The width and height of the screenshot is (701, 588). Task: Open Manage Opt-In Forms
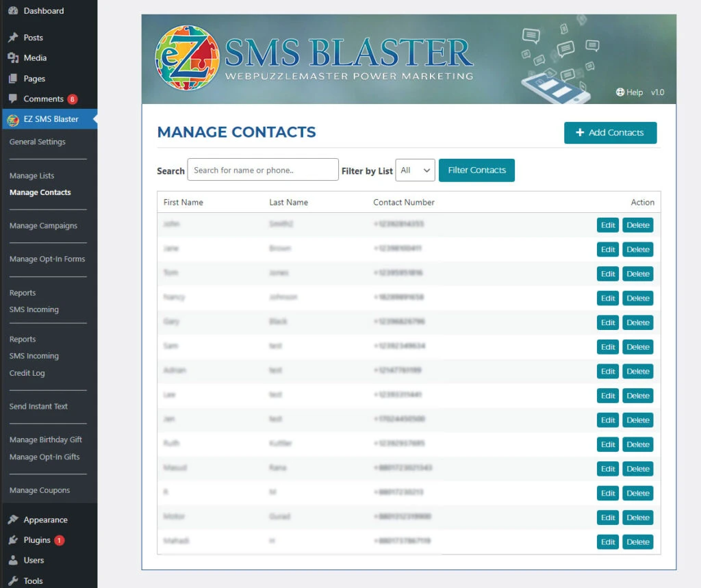tap(47, 259)
